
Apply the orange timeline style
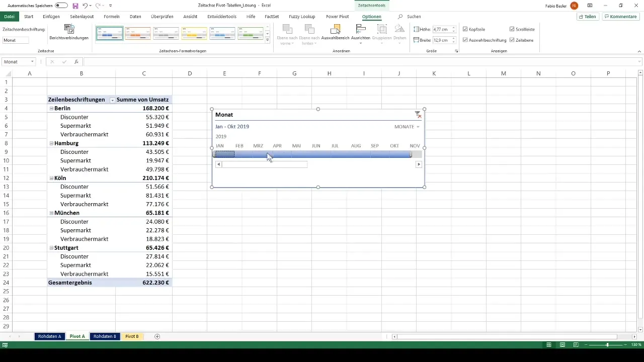coord(138,33)
